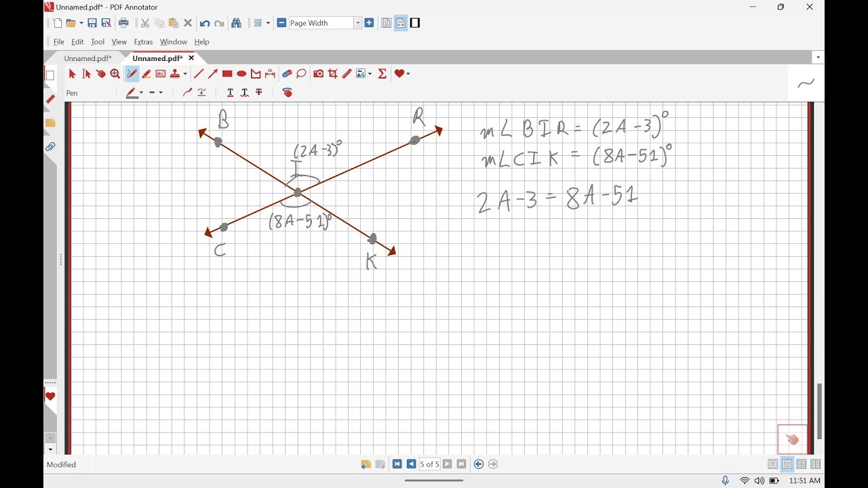The width and height of the screenshot is (868, 488).
Task: Toggle full screen mode
Action: tap(415, 23)
